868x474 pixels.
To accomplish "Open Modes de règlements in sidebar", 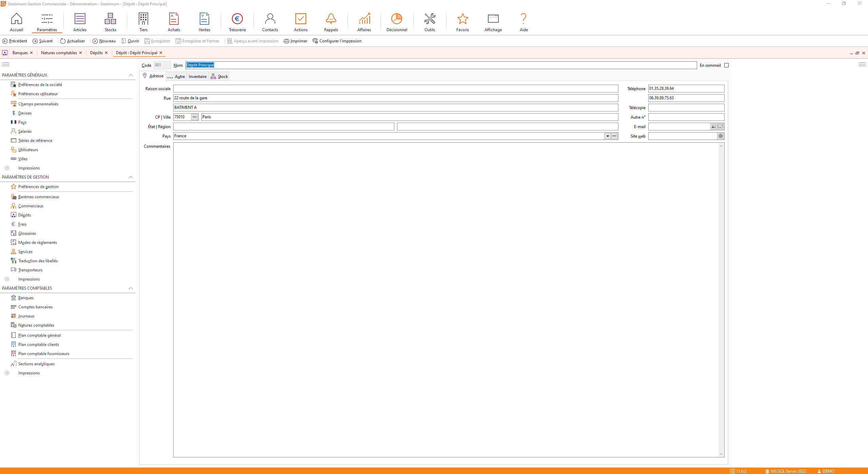I will [x=38, y=243].
